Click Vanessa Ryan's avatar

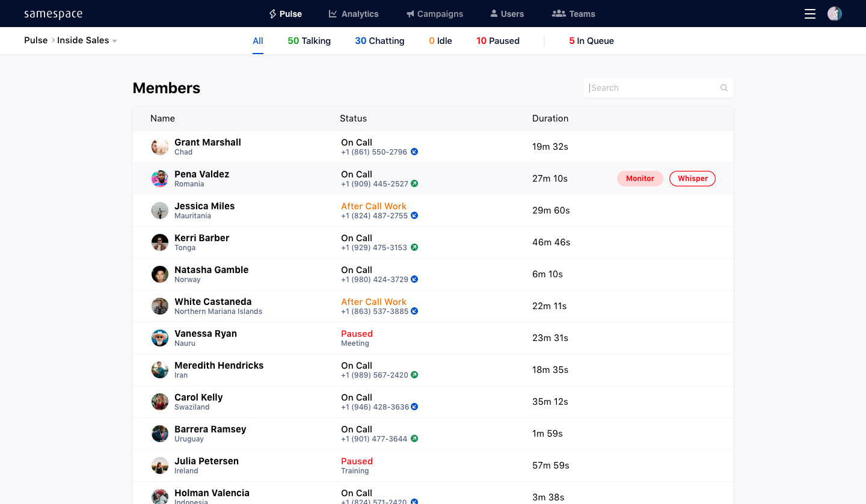point(160,338)
